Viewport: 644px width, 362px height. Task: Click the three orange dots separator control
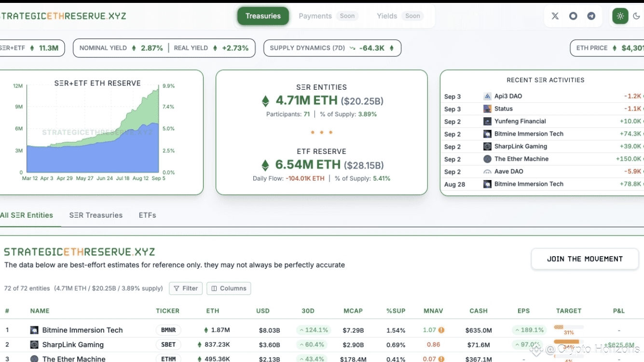[321, 132]
